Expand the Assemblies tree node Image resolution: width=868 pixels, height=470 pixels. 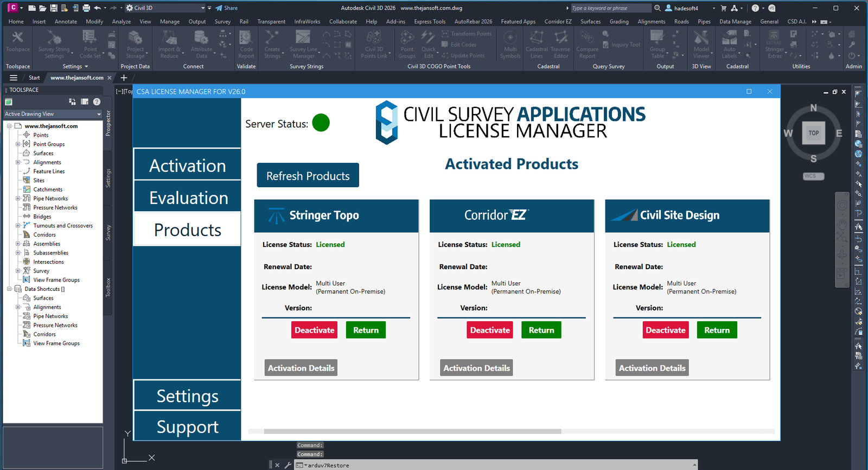click(x=18, y=244)
